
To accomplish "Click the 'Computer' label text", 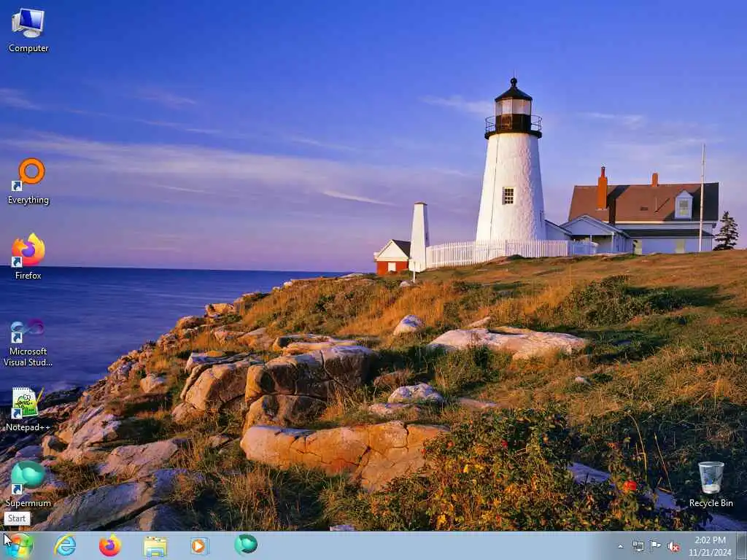I will point(28,48).
